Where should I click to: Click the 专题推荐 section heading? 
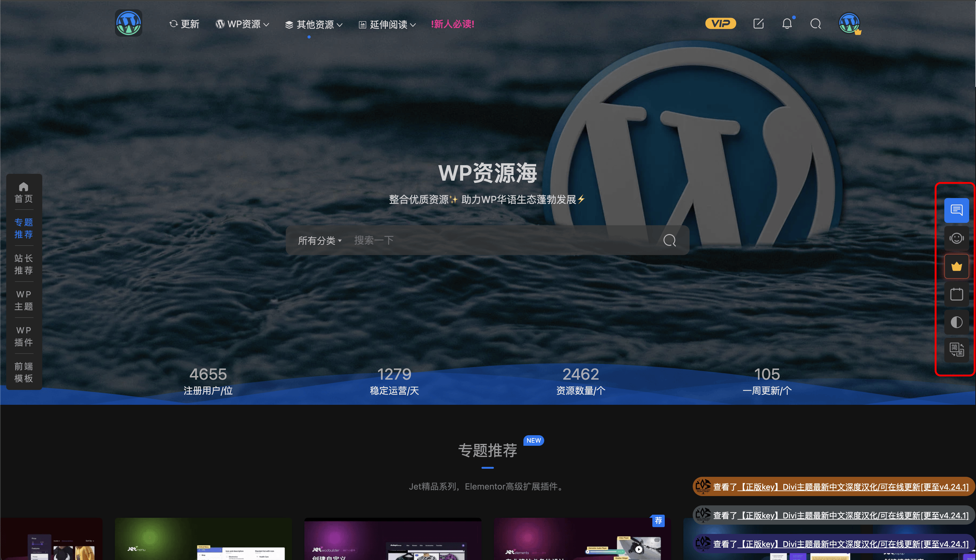(487, 450)
